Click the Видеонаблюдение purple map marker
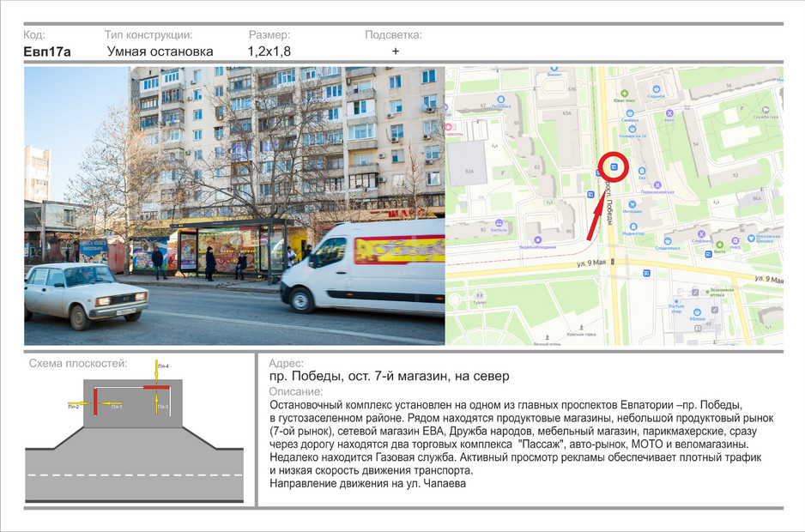Screen dimensions: 805x532 click(537, 240)
